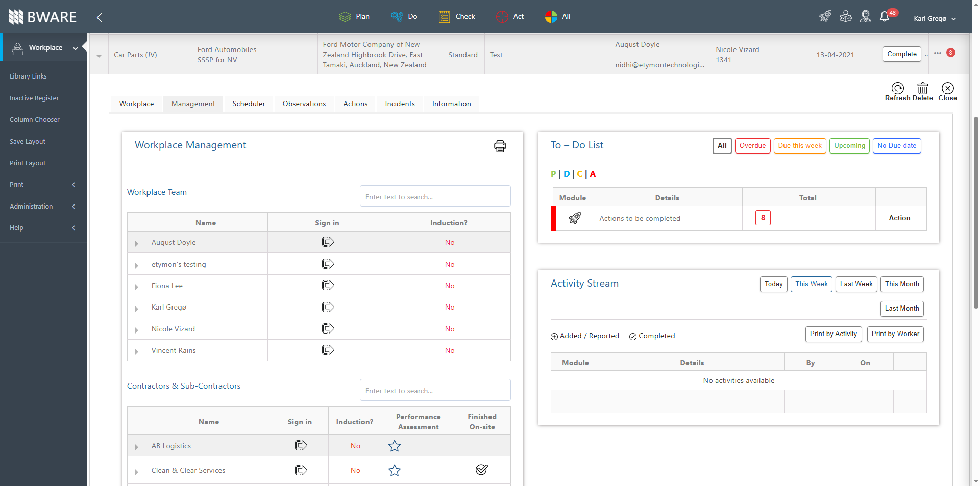
Task: Sign in Clean & Clear Services
Action: point(301,470)
